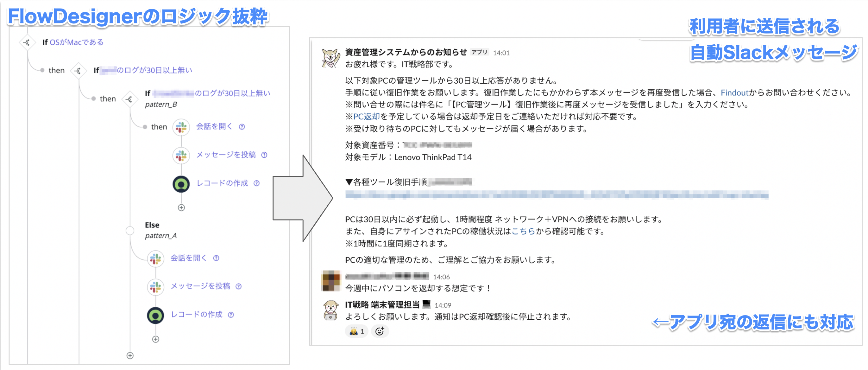
Task: Follow the 'Findout' link in the message
Action: pos(734,93)
